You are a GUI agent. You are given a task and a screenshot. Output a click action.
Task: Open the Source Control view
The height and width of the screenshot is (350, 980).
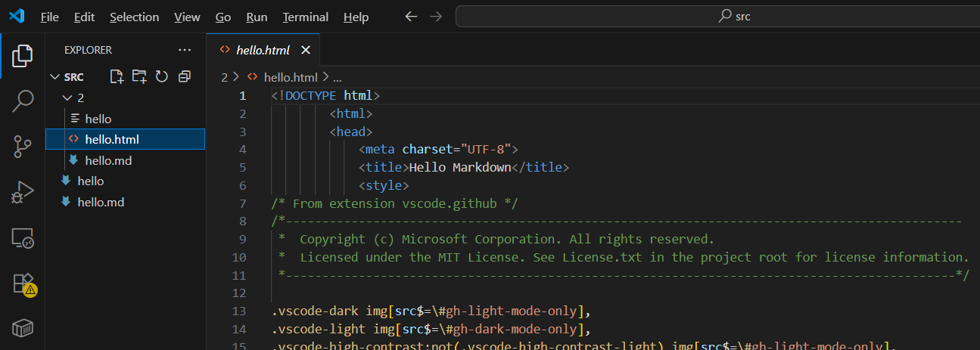(23, 146)
